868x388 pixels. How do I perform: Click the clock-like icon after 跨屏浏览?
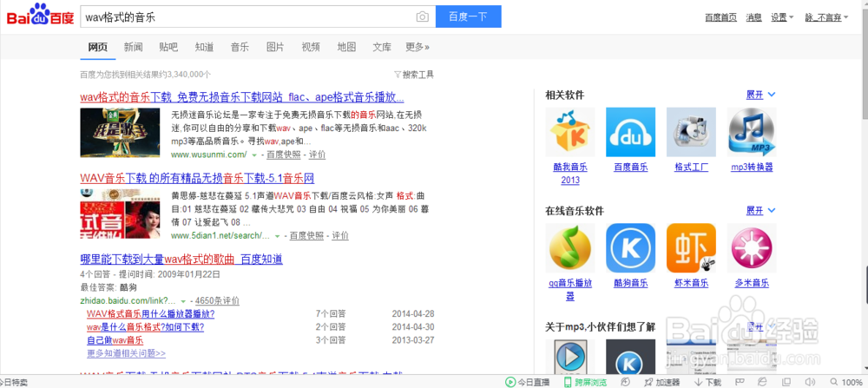click(626, 382)
